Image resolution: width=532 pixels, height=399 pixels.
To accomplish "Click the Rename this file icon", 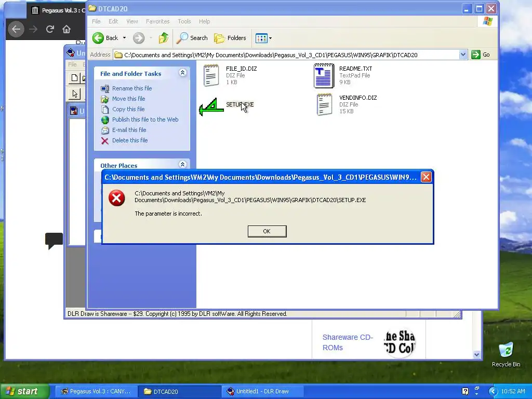I will [x=105, y=88].
